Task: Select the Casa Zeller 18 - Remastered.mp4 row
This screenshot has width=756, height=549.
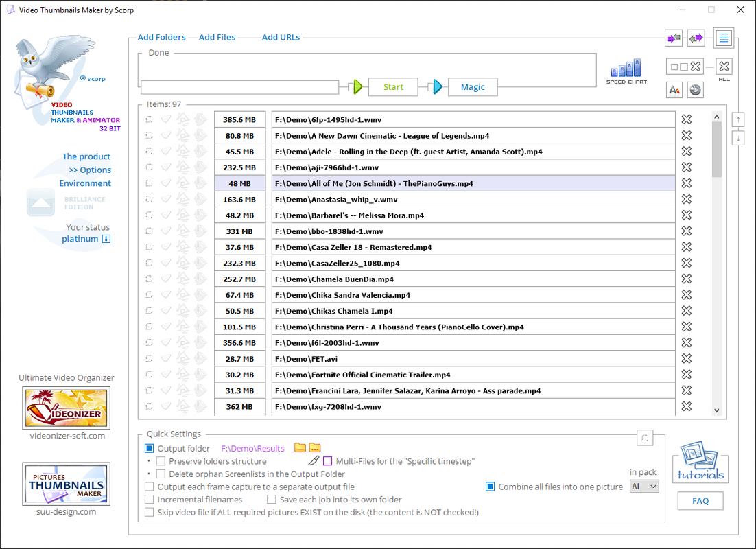Action: [473, 247]
